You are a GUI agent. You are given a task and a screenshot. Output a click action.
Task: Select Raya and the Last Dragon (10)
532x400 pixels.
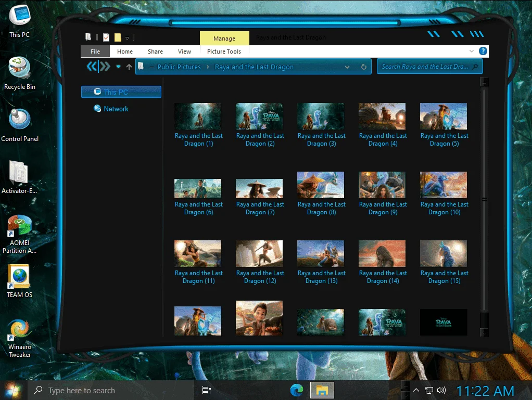click(444, 193)
